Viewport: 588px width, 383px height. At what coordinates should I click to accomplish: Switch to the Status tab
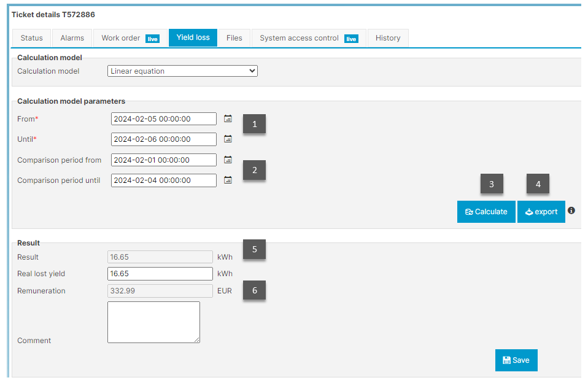click(x=32, y=38)
